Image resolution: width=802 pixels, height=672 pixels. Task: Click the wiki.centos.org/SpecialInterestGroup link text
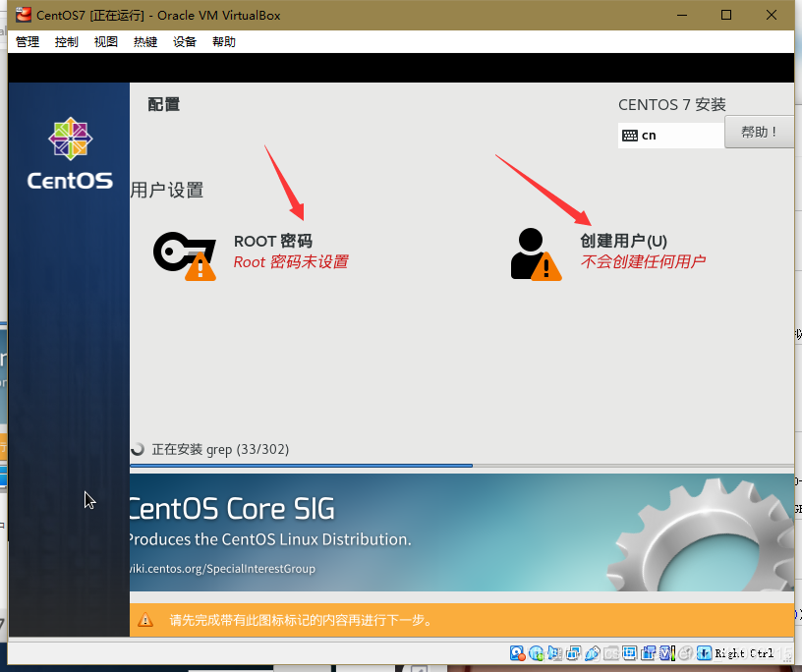(x=222, y=569)
